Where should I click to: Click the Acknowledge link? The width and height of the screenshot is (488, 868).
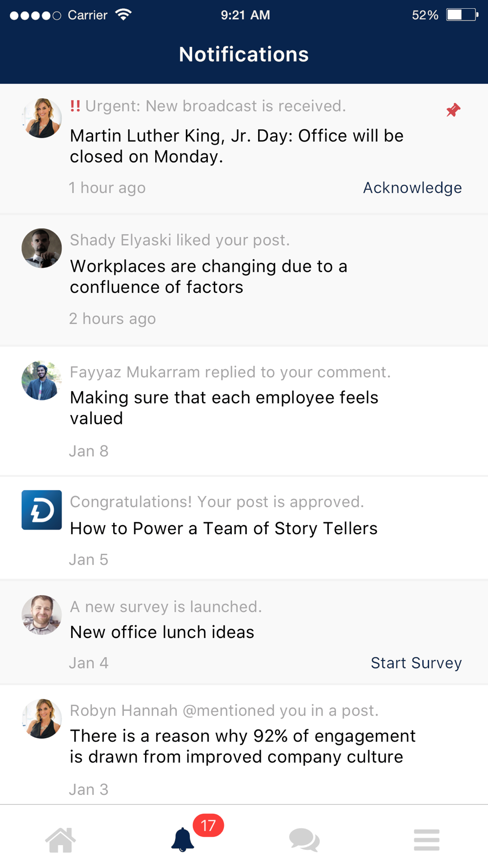(x=412, y=188)
